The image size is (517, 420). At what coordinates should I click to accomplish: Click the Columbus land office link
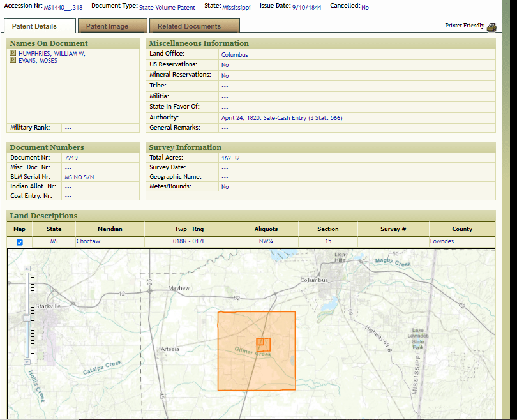[234, 55]
